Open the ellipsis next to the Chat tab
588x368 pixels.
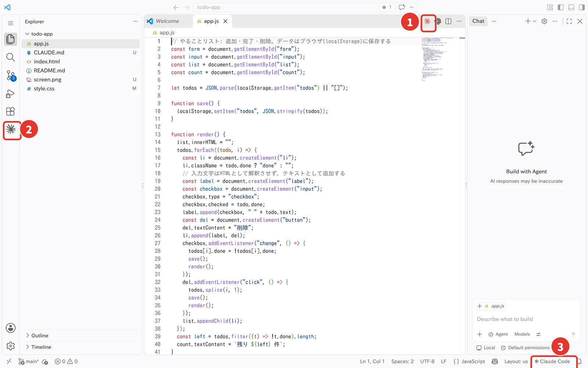[x=494, y=21]
